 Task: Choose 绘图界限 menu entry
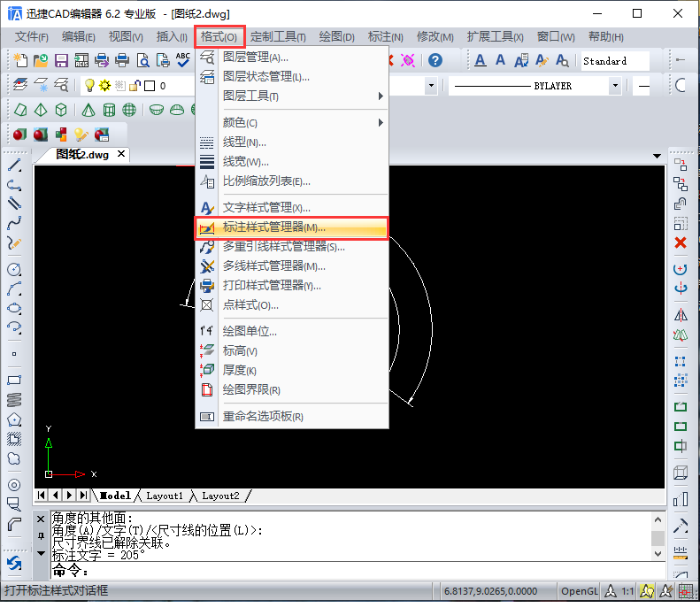(x=292, y=390)
